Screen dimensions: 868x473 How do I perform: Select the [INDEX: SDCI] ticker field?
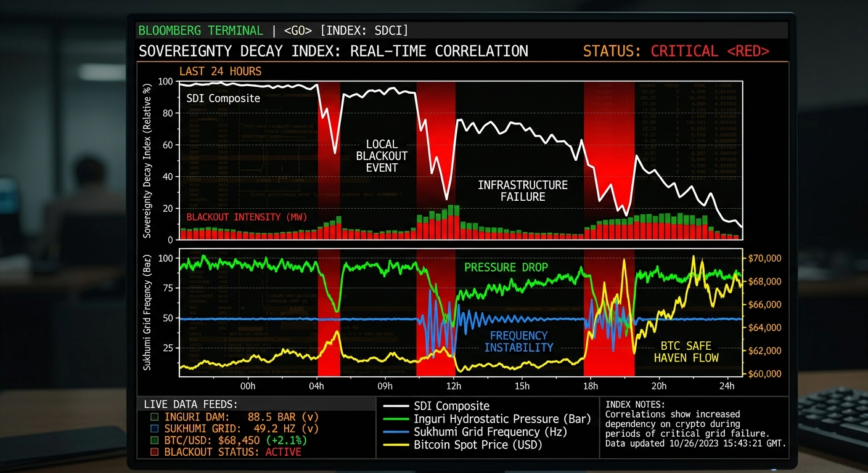364,30
